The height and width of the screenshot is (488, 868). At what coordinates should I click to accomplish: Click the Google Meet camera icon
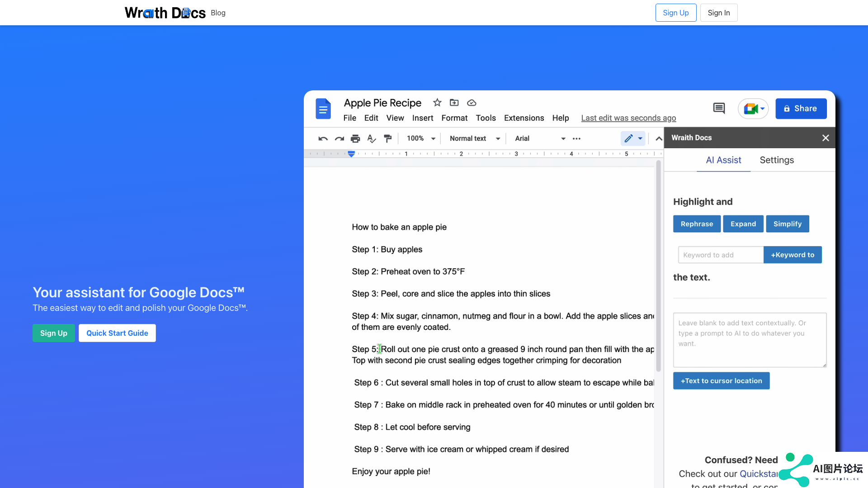point(751,108)
